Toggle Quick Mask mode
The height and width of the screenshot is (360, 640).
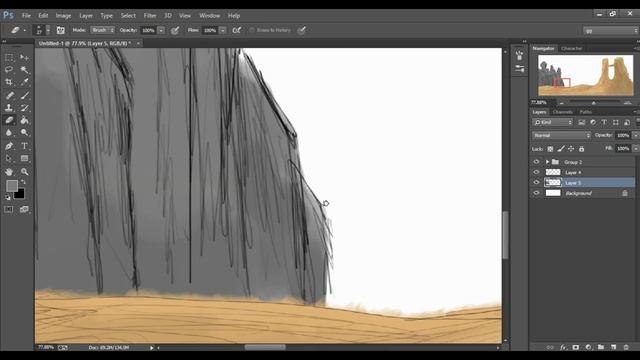coord(9,209)
